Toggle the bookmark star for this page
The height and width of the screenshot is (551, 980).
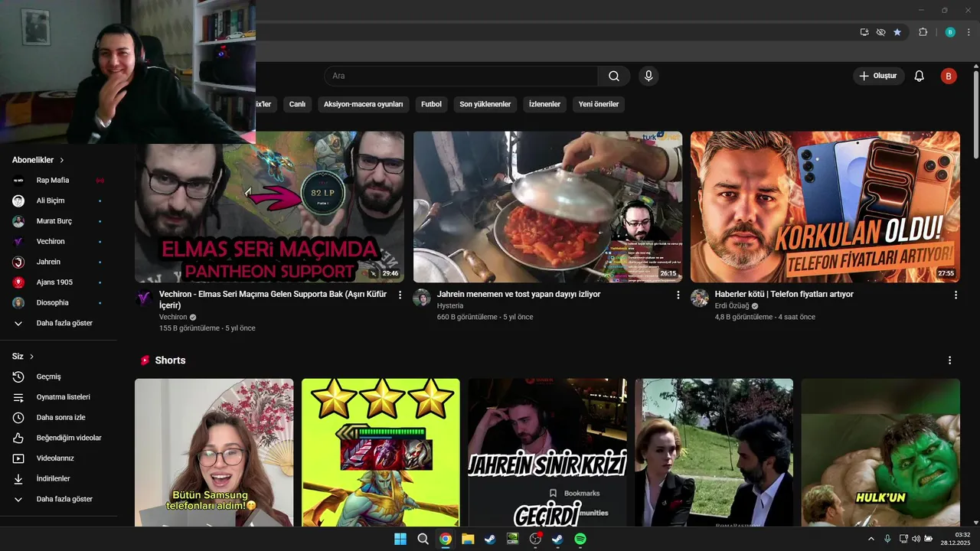click(x=897, y=32)
